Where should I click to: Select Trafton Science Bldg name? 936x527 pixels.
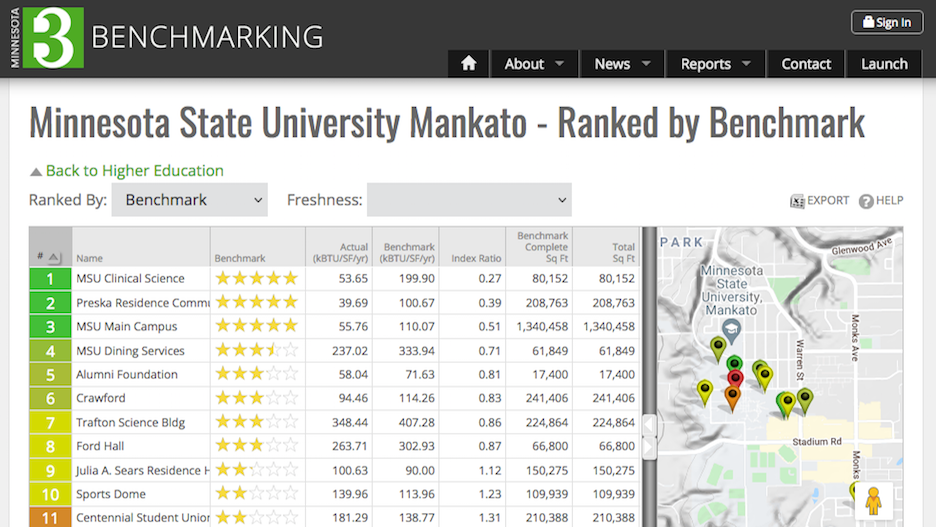coord(130,423)
